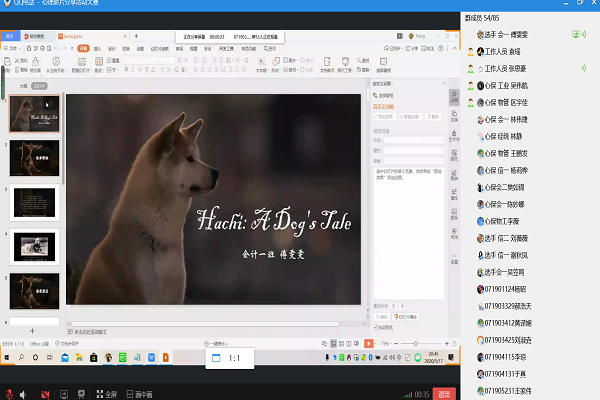Click the Selection Pane (选择窗格) icon
The image size is (600, 400).
click(x=383, y=64)
